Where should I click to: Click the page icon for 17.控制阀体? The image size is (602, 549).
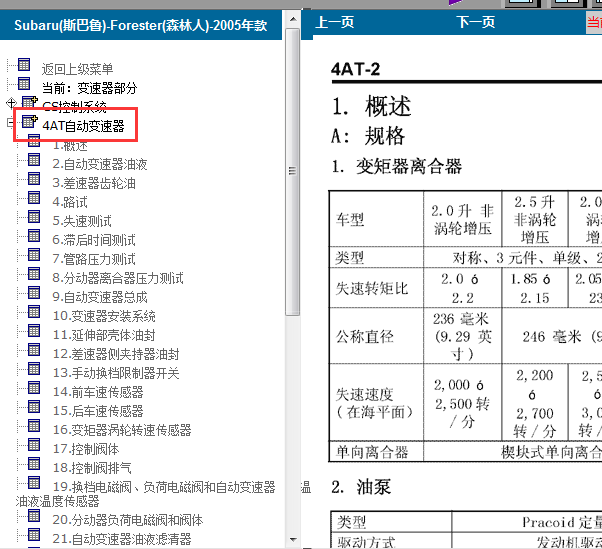[34, 444]
